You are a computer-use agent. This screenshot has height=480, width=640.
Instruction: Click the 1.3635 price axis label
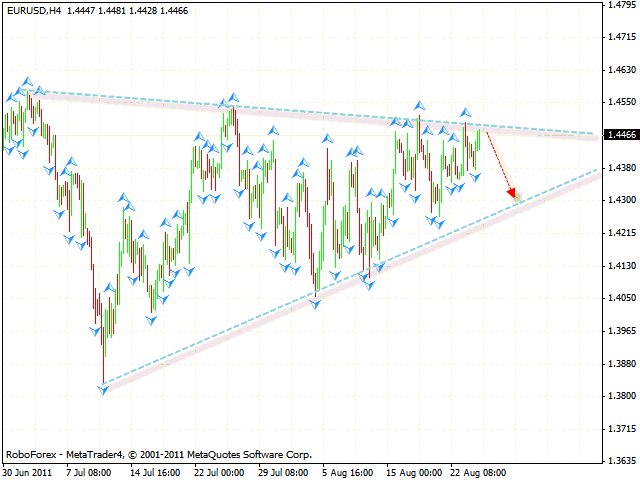pos(622,461)
